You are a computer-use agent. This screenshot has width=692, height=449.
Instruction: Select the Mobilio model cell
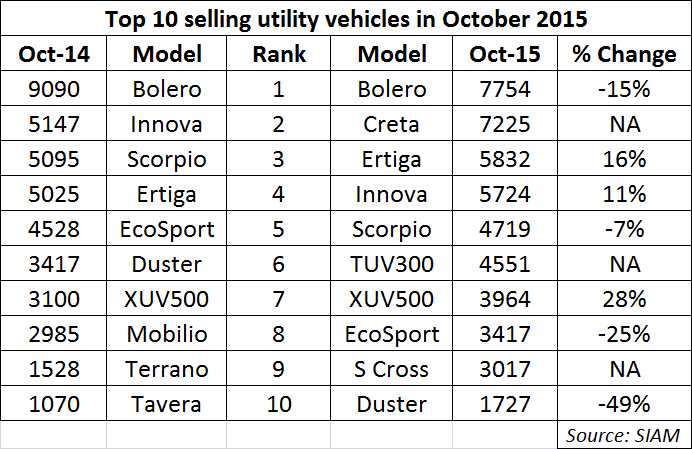pos(167,334)
